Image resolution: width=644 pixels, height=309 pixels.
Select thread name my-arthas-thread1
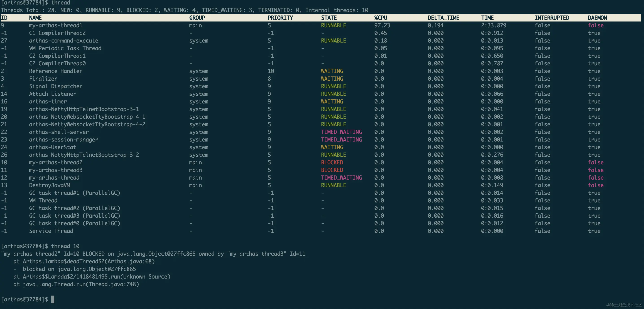tap(56, 26)
